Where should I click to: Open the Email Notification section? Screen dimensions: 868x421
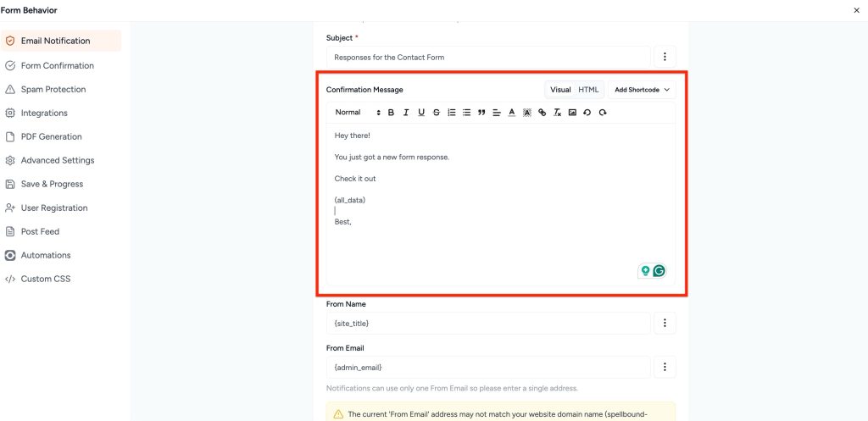click(61, 41)
